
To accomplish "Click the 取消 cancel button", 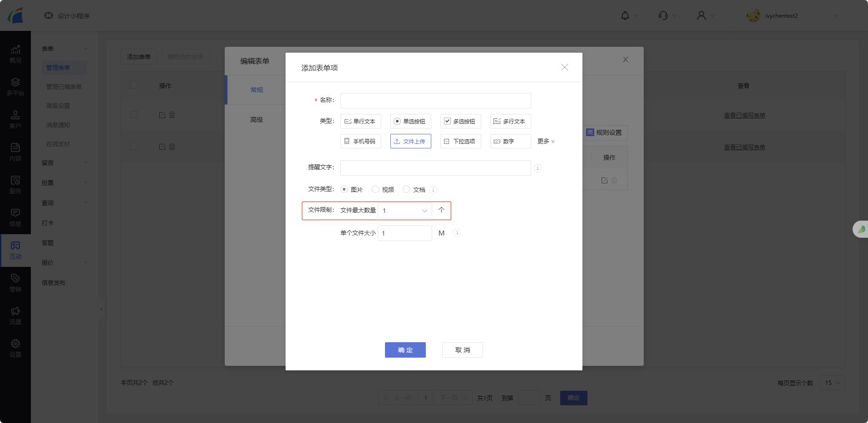I will click(462, 350).
